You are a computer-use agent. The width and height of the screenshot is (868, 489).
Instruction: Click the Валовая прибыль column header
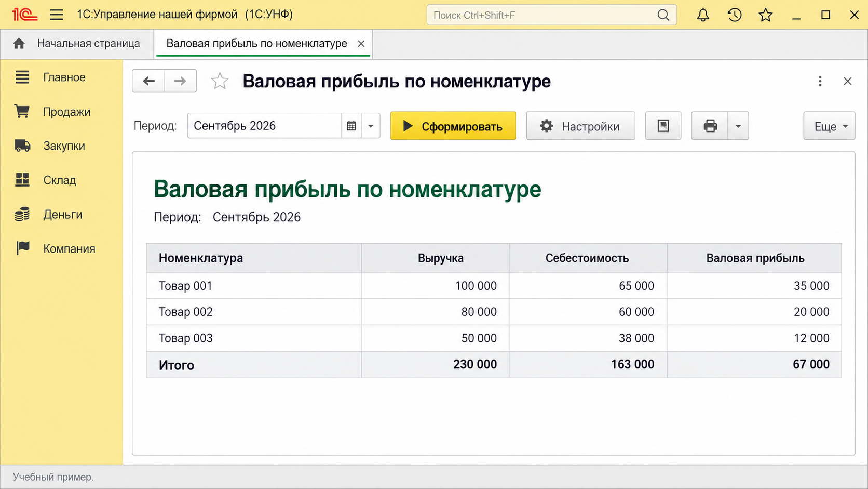click(754, 258)
